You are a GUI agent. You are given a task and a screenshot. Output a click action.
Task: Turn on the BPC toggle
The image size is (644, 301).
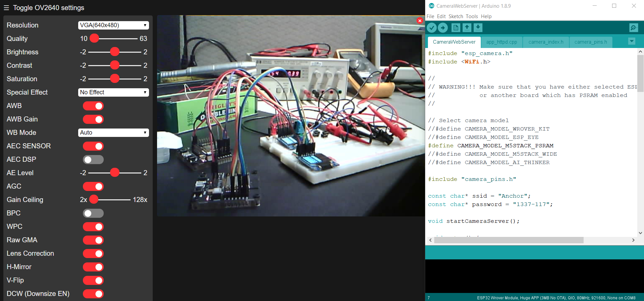pyautogui.click(x=93, y=213)
